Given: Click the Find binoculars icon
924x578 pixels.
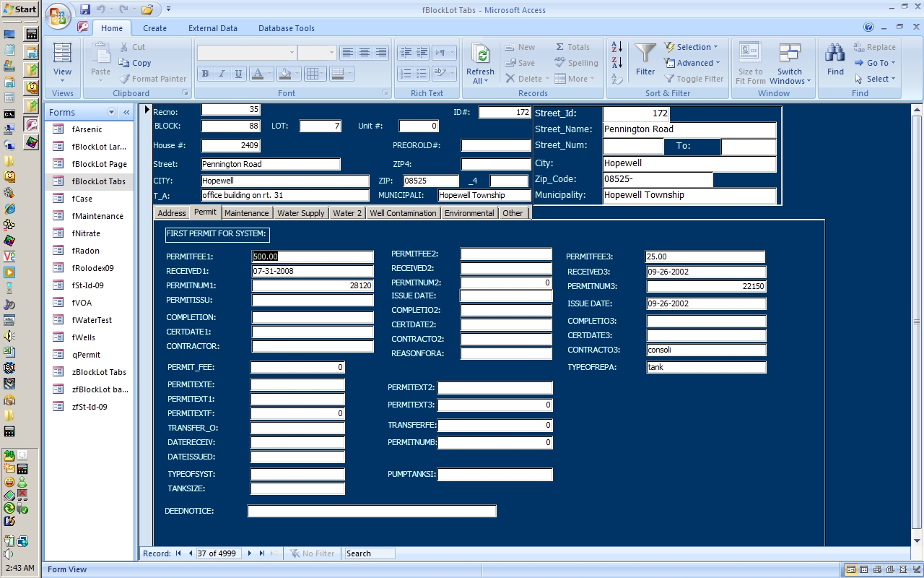Looking at the screenshot, I should (x=835, y=55).
